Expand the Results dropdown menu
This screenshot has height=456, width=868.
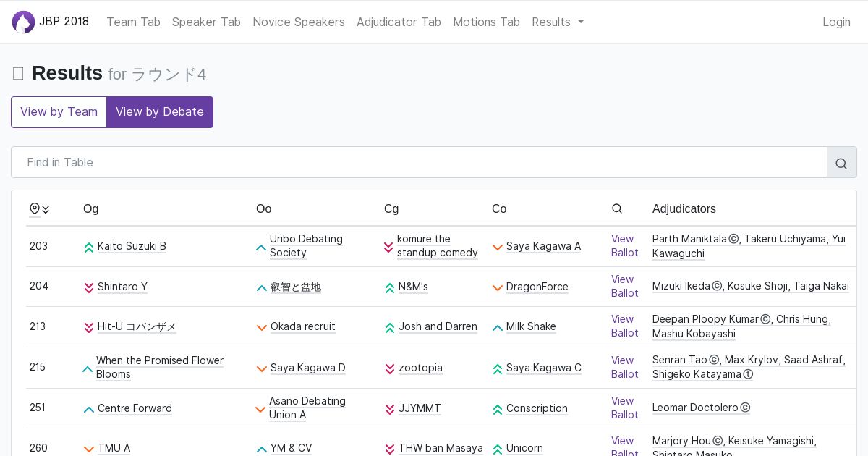[x=558, y=22]
